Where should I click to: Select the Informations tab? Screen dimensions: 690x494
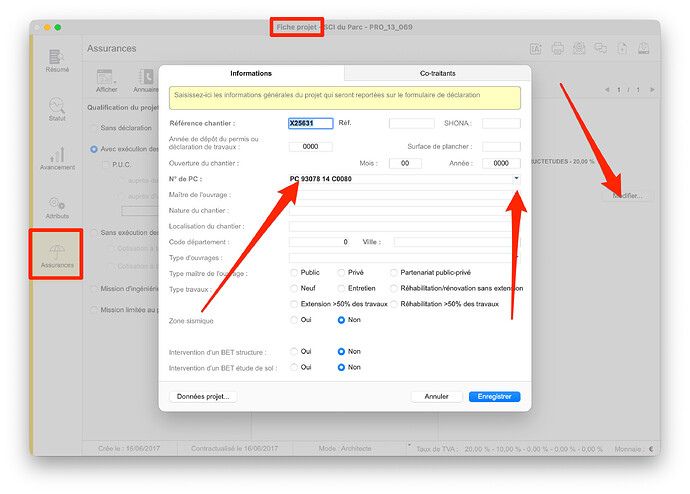pos(251,73)
